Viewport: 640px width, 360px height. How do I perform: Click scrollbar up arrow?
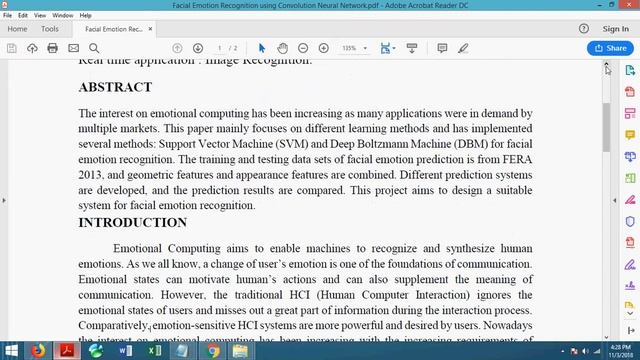point(606,64)
